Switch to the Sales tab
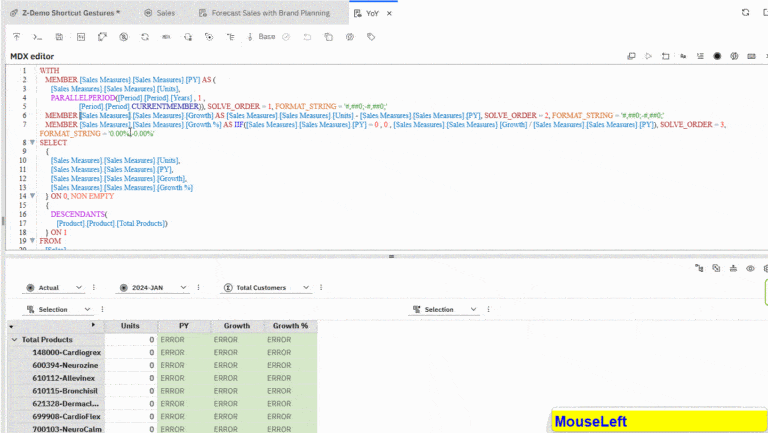 (x=160, y=13)
